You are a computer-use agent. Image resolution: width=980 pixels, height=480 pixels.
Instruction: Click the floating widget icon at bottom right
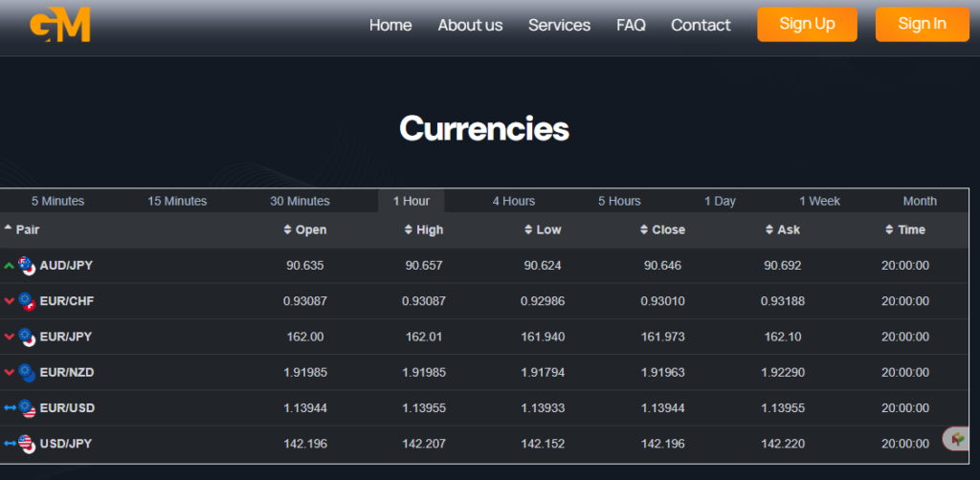coord(956,439)
